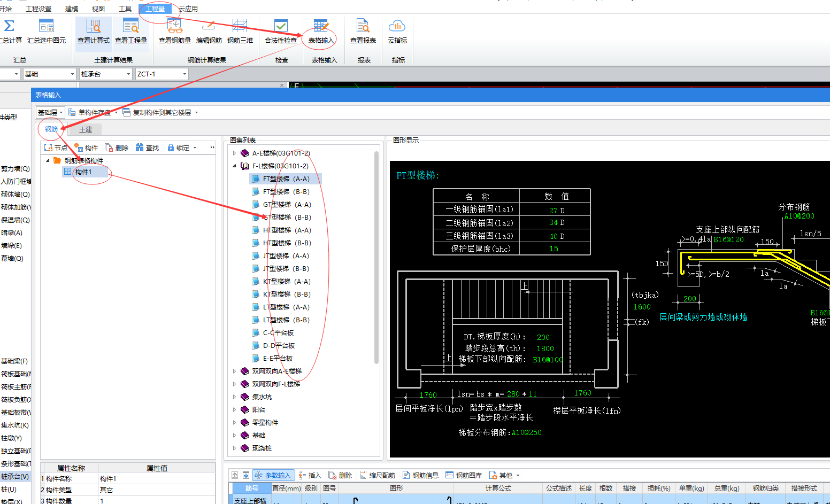Viewport: 830px width, 504px height.
Task: Click 查看计算式 ribbon icon
Action: (94, 26)
